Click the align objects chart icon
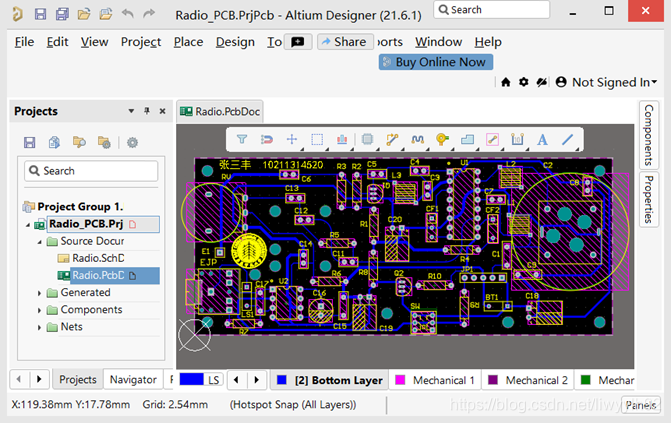Screen dimensions: 671x423 coord(342,140)
